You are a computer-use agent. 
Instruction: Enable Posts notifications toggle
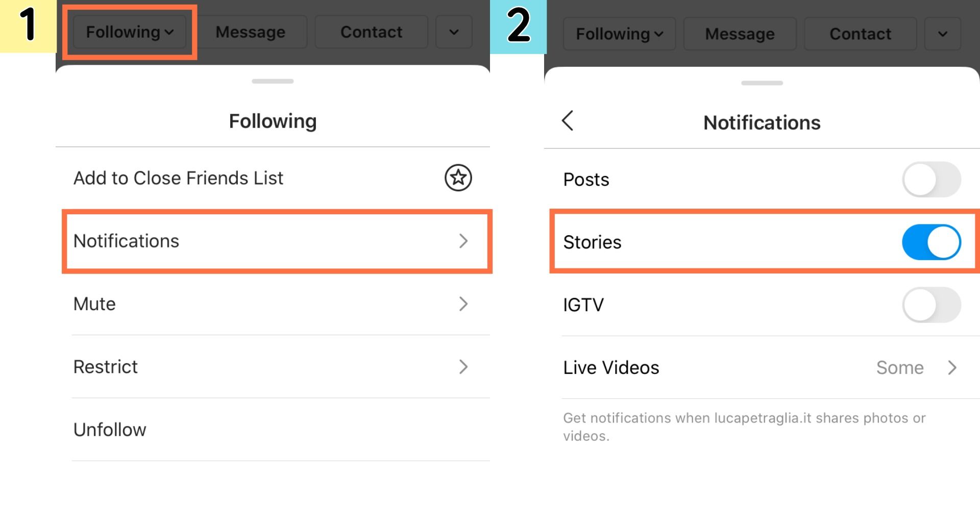pos(931,180)
